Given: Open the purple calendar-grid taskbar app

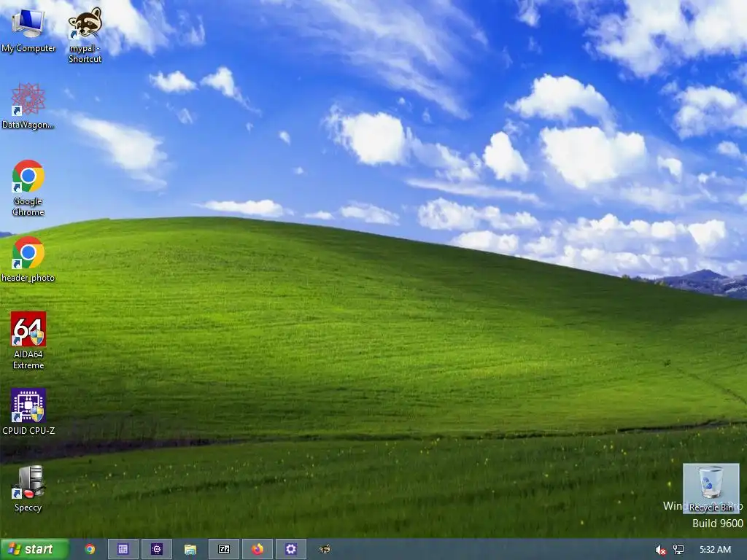Looking at the screenshot, I should tap(123, 549).
